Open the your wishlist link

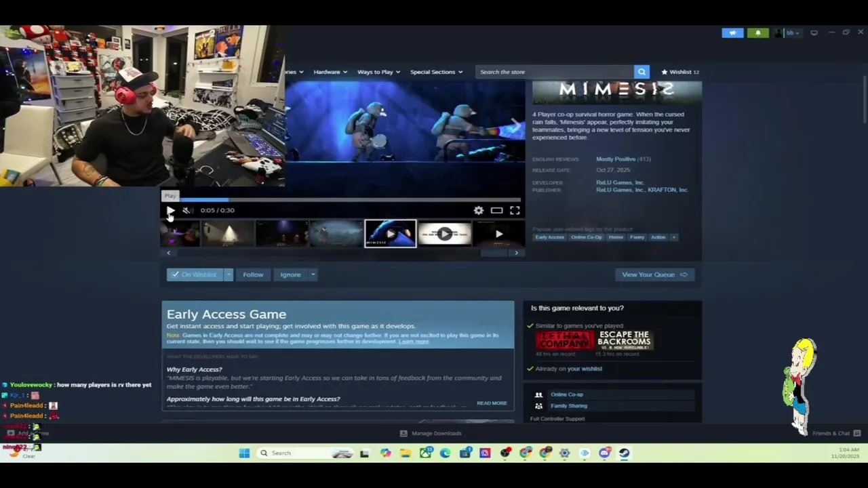pyautogui.click(x=585, y=369)
